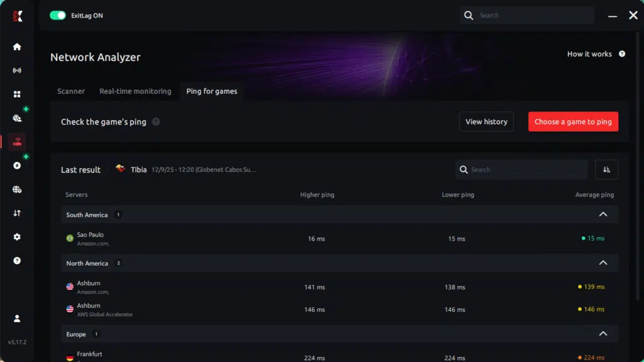The image size is (644, 362).
Task: Select the Sao Paulo server name
Action: tap(91, 234)
